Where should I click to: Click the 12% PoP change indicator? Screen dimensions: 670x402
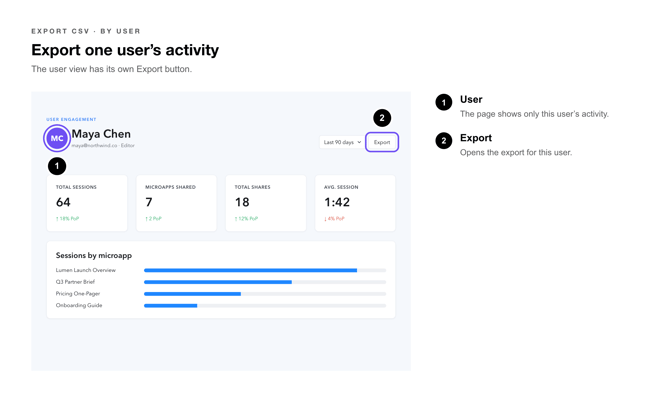click(246, 219)
